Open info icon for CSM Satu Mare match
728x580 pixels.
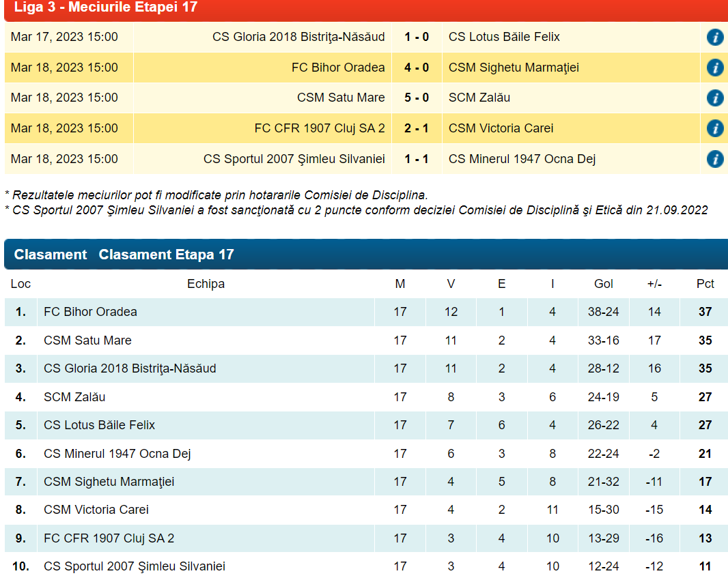tap(714, 98)
